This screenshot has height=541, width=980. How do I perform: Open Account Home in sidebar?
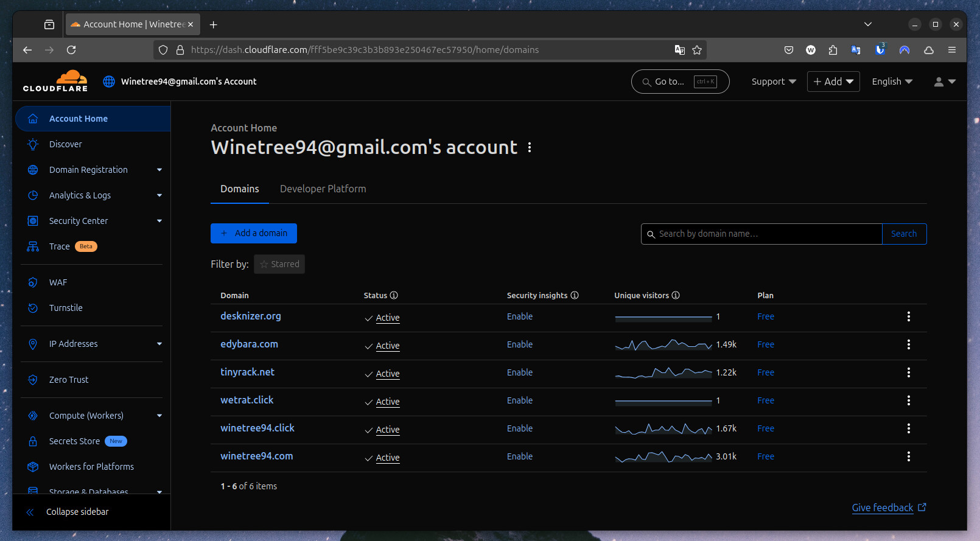[x=93, y=119]
